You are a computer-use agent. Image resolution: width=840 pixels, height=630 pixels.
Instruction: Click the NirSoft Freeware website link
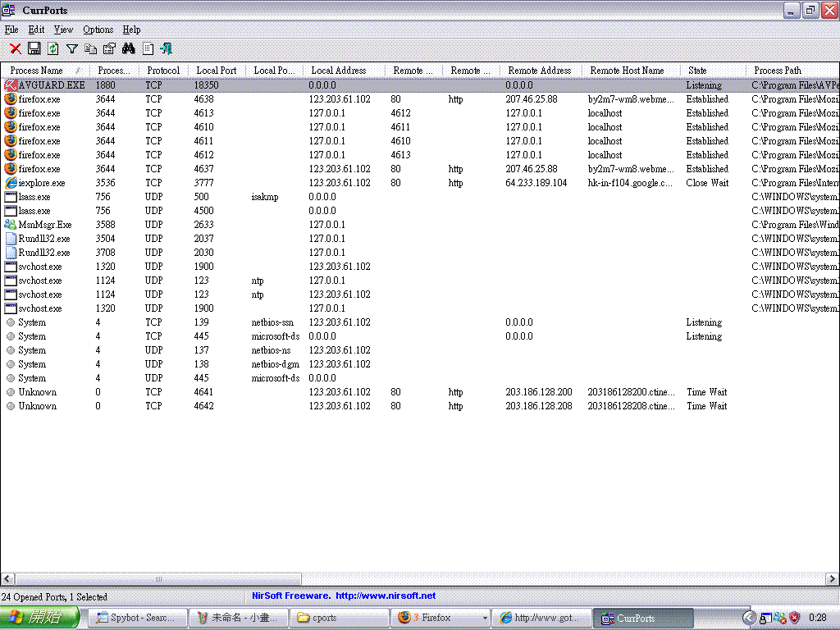point(344,596)
